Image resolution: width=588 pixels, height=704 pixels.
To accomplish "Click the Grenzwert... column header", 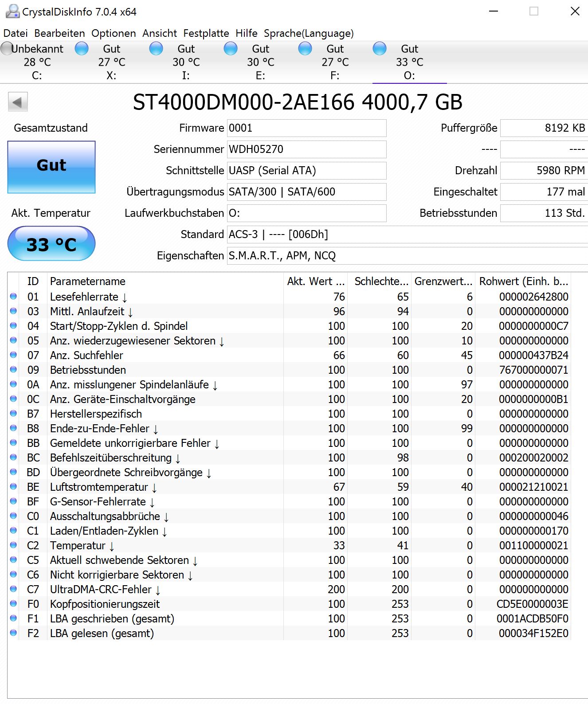I will tap(443, 282).
